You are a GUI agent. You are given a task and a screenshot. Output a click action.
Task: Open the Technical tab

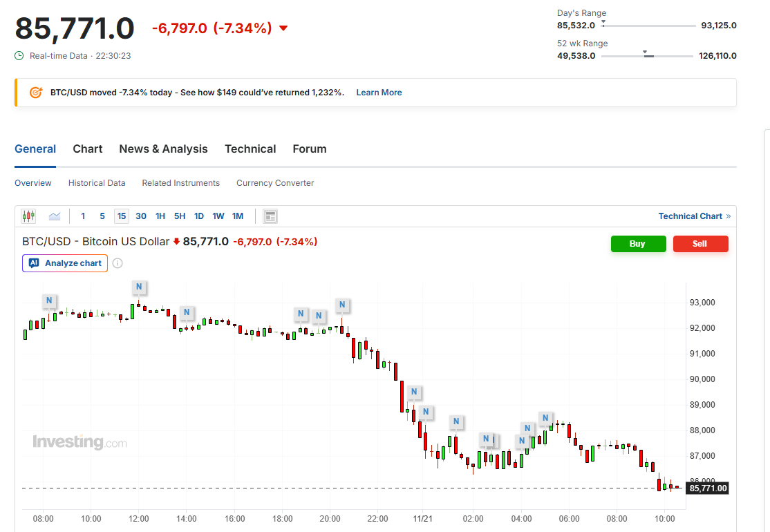click(250, 149)
